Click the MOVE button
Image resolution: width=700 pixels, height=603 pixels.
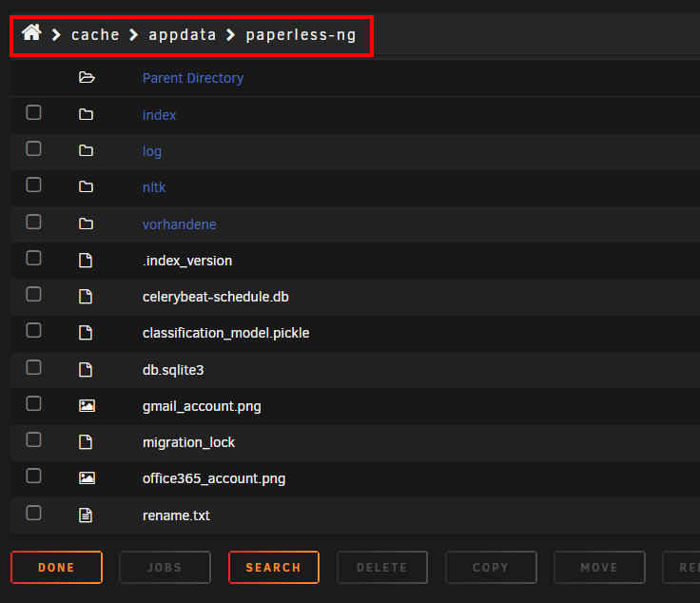(x=599, y=567)
